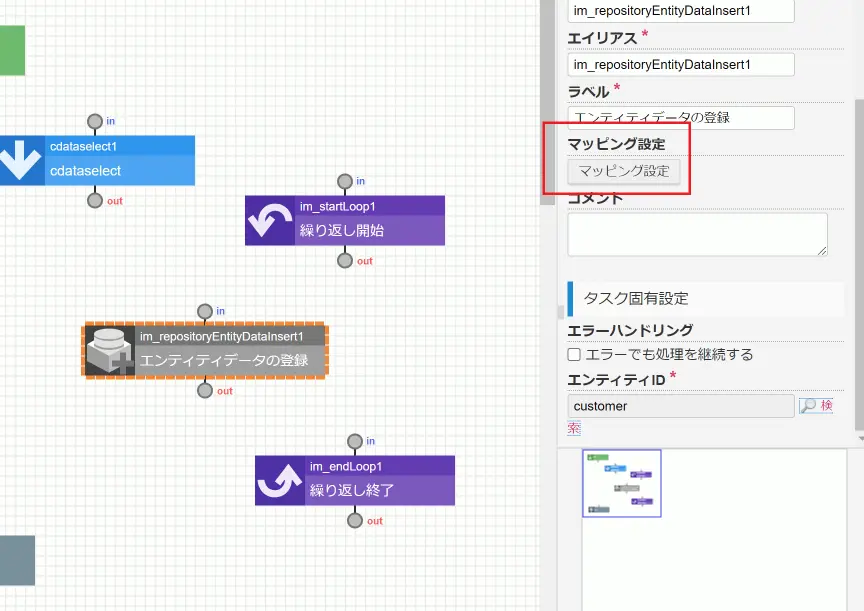Click into the ラベル text field
Screen dimensions: 864x611
681,117
